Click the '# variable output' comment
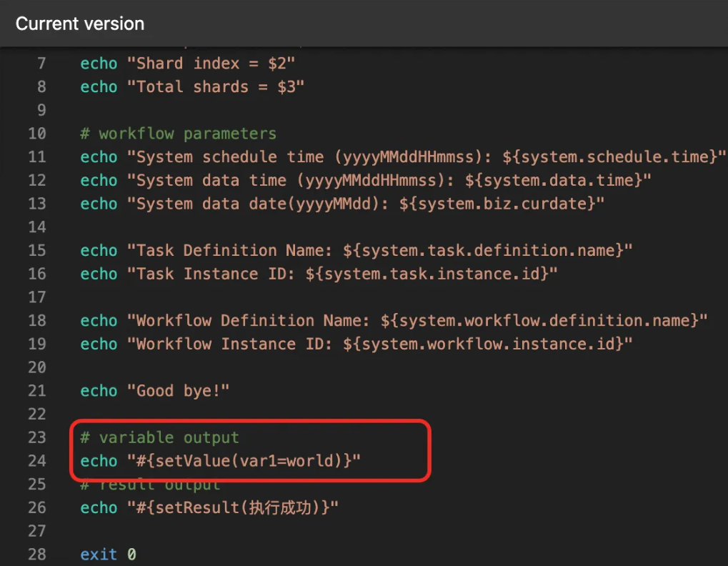 (x=160, y=437)
